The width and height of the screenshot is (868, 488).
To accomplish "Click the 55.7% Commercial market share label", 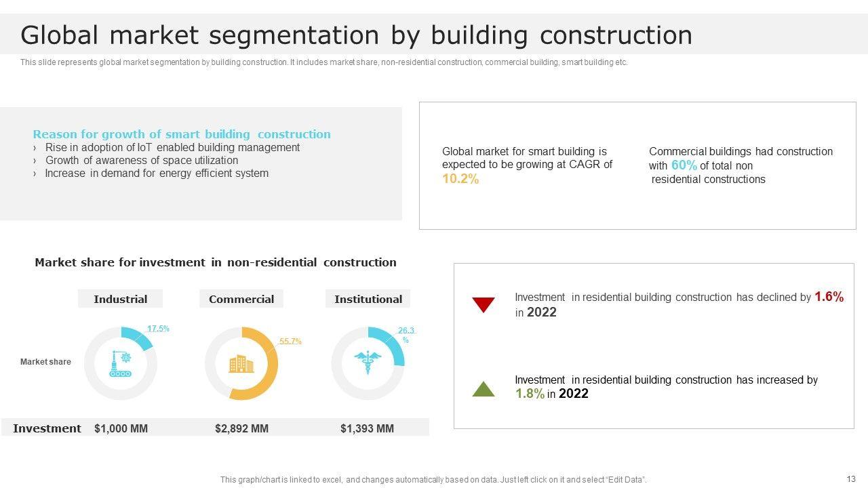I will click(x=290, y=341).
